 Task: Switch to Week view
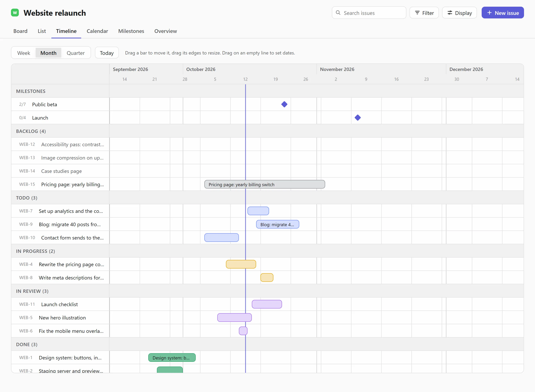coord(24,53)
